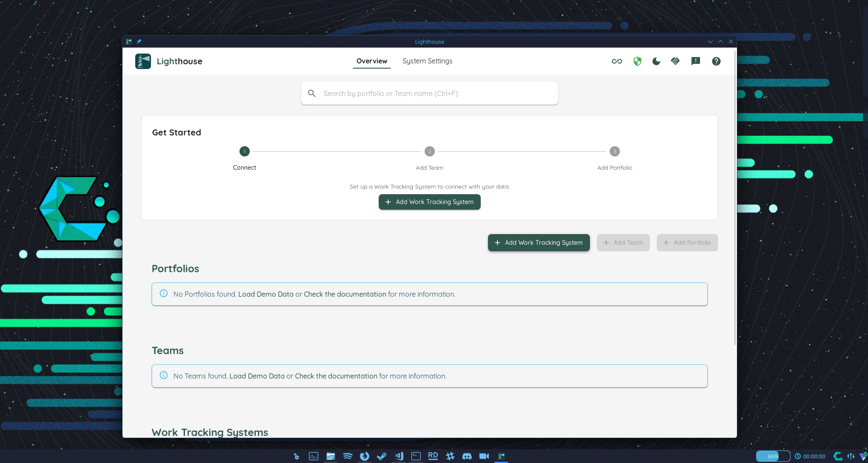The height and width of the screenshot is (463, 868).
Task: Click the search by portfolio input field
Action: (x=429, y=93)
